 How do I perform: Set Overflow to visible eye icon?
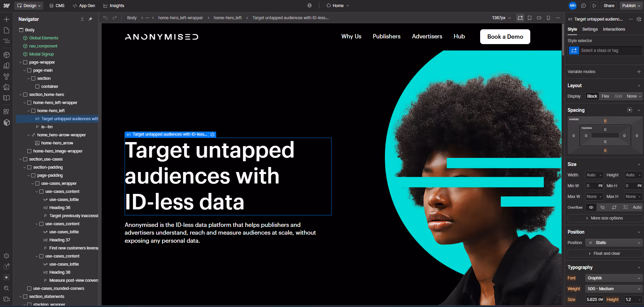tap(591, 207)
